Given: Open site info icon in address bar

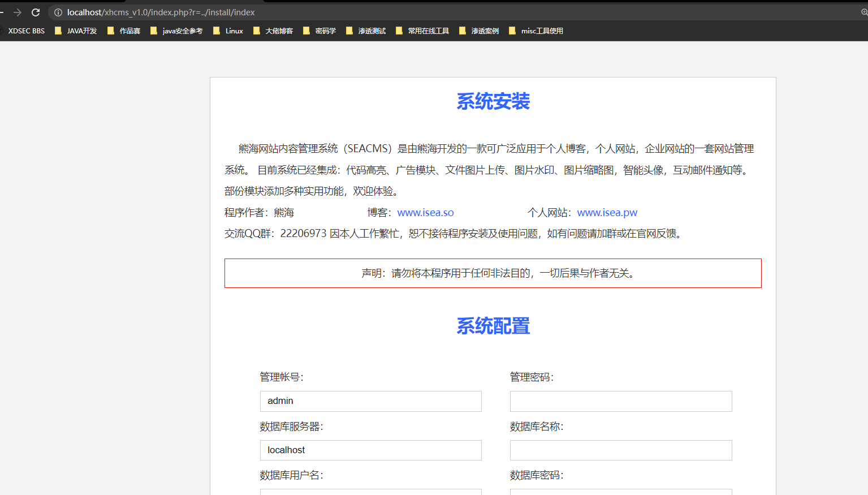Looking at the screenshot, I should [58, 12].
